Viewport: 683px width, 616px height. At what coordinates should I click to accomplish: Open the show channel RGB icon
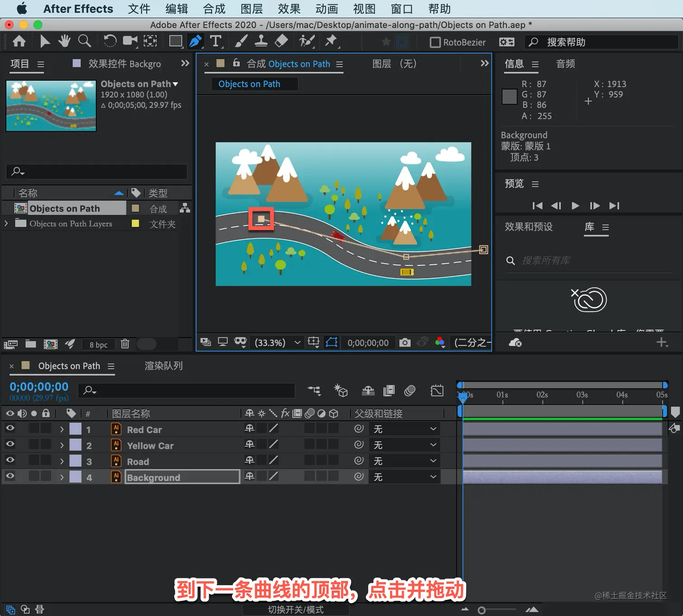tap(440, 343)
